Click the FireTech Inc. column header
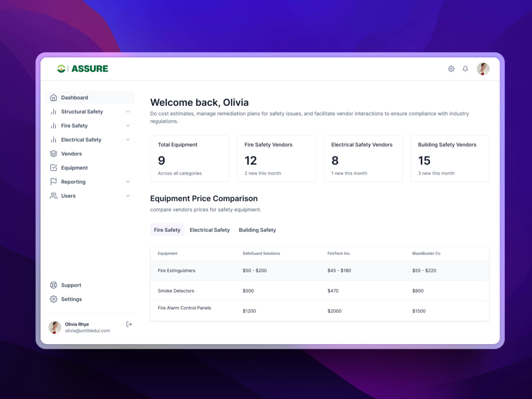Image resolution: width=532 pixels, height=399 pixels. (x=339, y=253)
